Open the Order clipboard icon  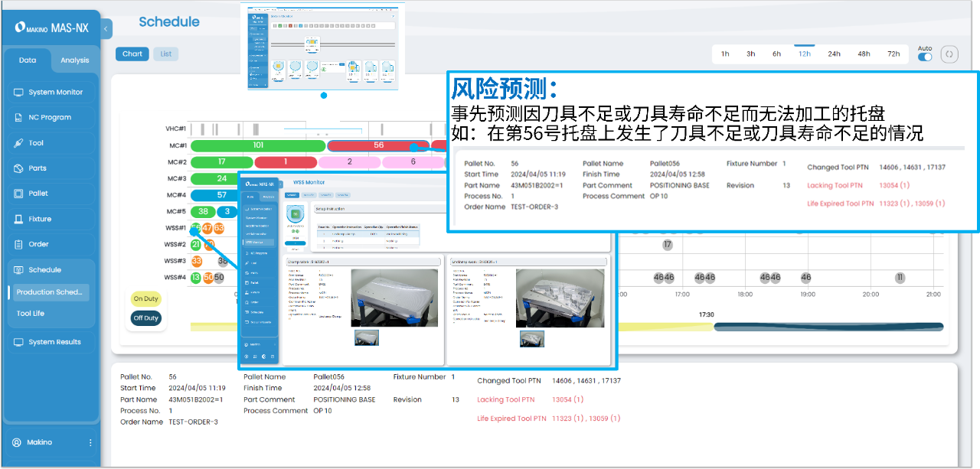[19, 244]
